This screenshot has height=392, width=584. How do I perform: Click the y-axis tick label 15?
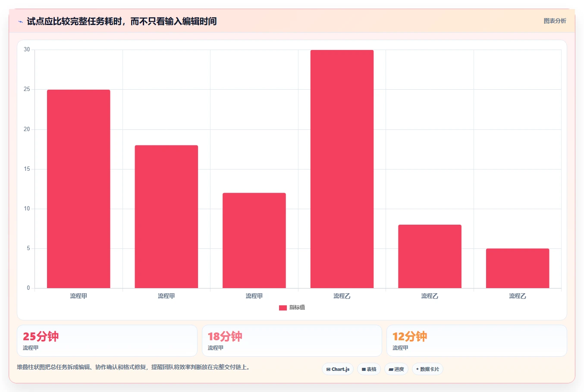pos(27,169)
